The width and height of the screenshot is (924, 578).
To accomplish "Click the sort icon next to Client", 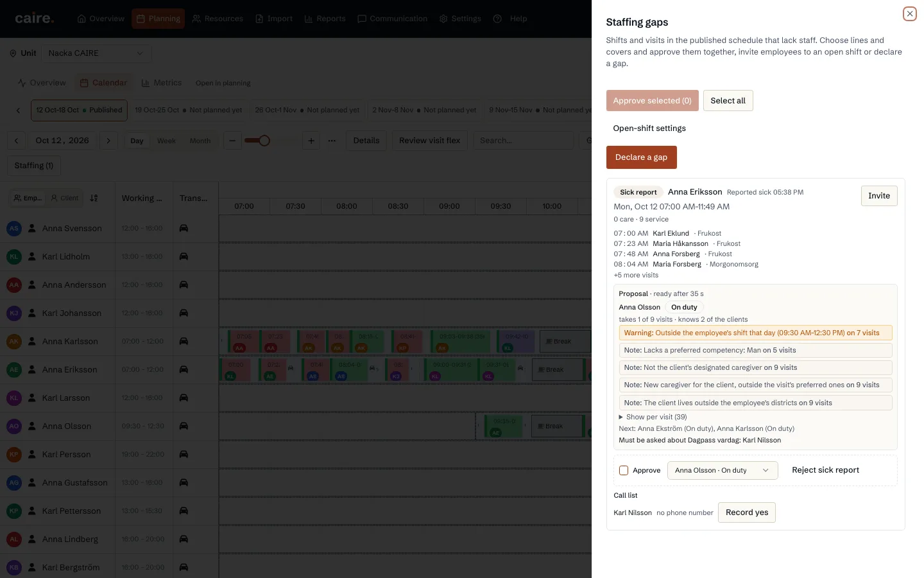I will [x=94, y=198].
